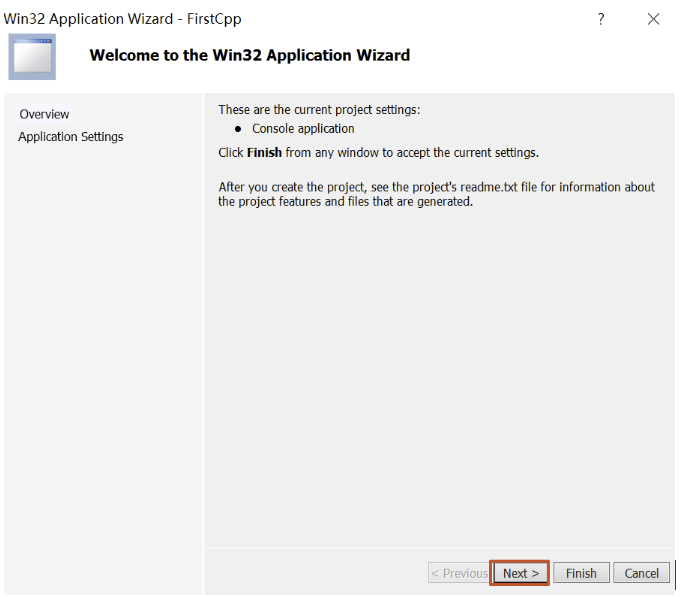Click the 'These are the current project settings' line

point(319,110)
